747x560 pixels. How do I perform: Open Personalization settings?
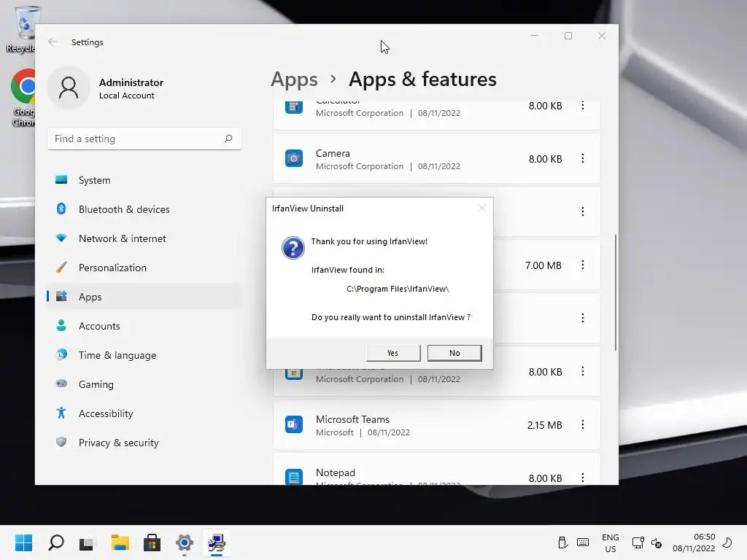click(x=144, y=268)
